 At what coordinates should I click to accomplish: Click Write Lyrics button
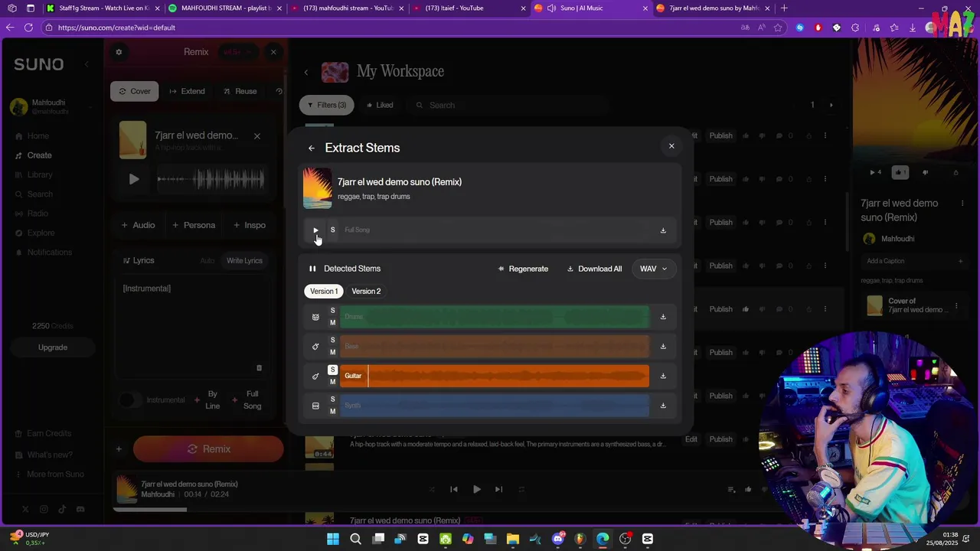(x=244, y=261)
